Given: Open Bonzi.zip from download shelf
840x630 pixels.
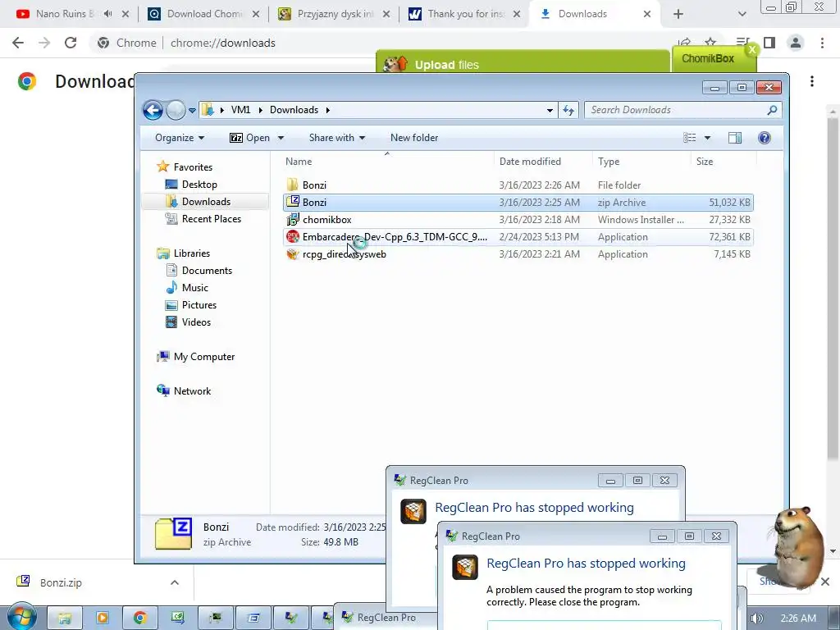Looking at the screenshot, I should point(60,582).
